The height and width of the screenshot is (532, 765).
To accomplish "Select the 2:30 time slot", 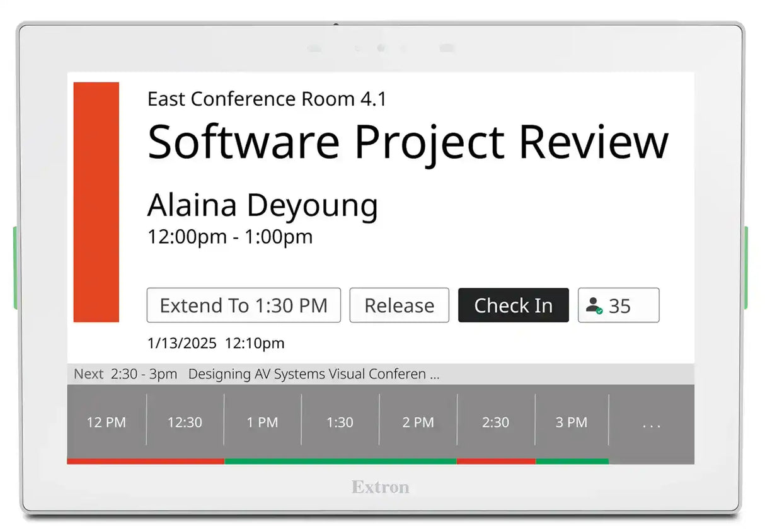I will coord(495,422).
